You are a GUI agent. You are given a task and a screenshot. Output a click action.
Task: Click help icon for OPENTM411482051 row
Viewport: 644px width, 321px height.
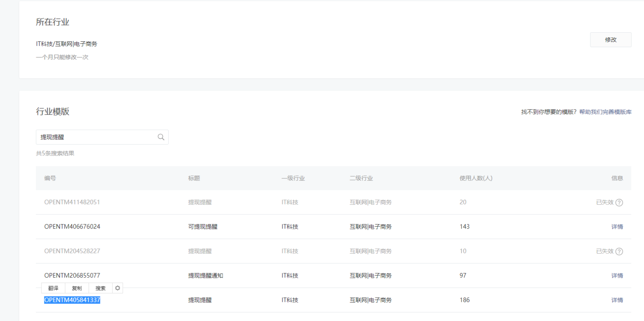coord(619,202)
